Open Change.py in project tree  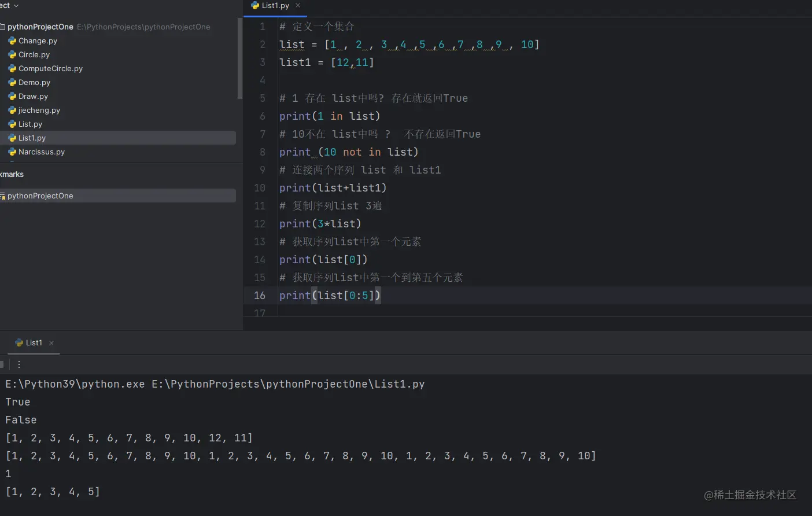click(x=38, y=41)
